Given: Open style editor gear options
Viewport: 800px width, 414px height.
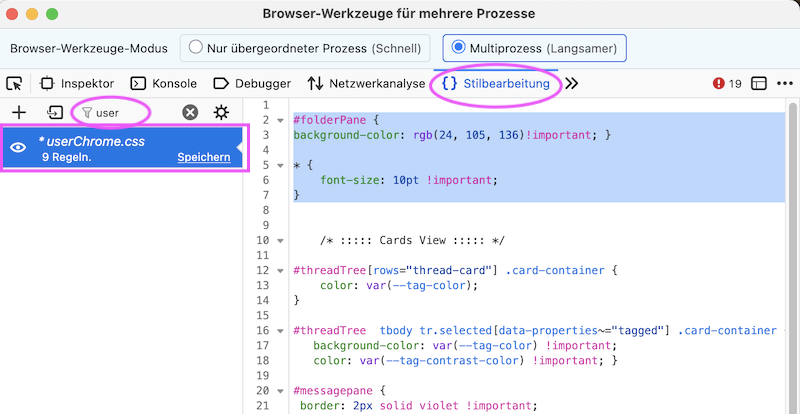Looking at the screenshot, I should pyautogui.click(x=221, y=113).
